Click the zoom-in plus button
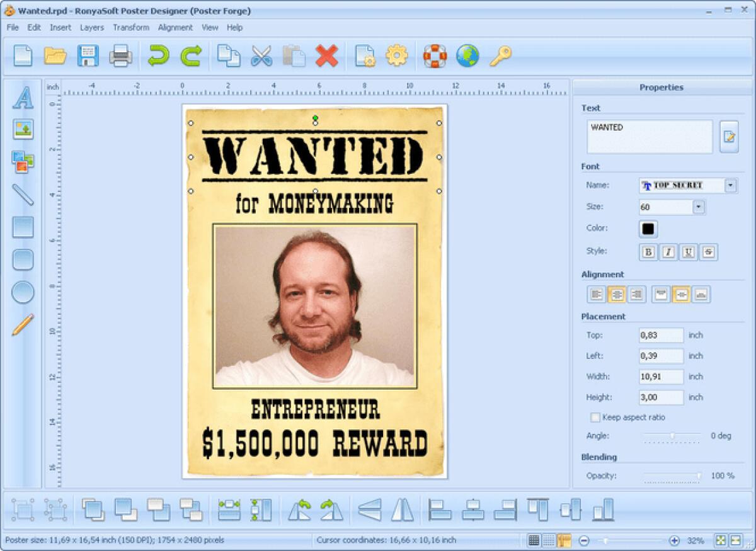Image resolution: width=756 pixels, height=551 pixels. (675, 540)
